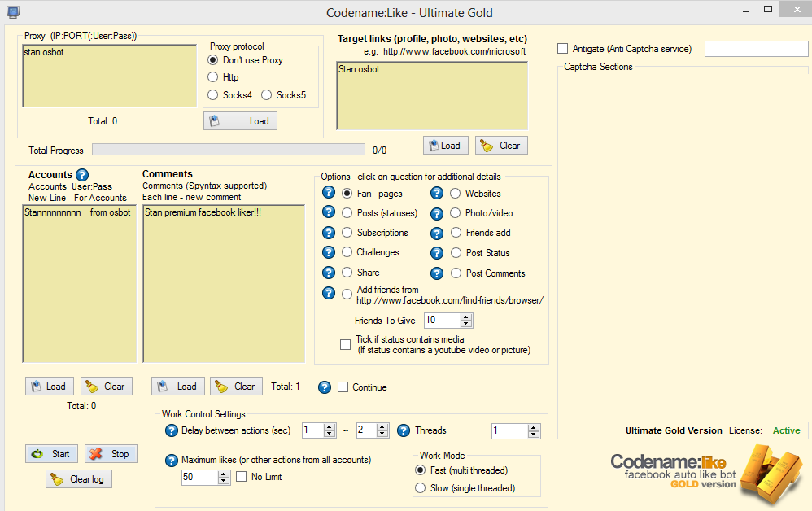Open help icon for Threads setting
The image size is (812, 511).
coord(404,430)
